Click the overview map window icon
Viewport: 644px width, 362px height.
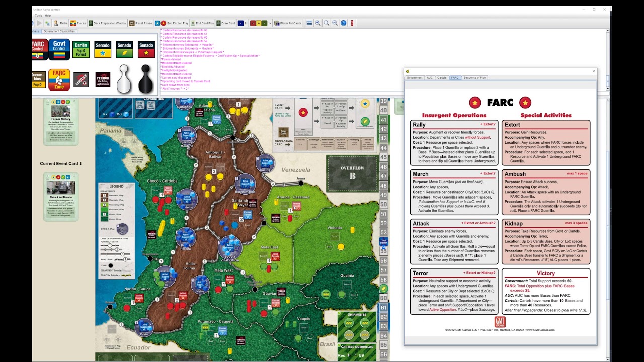pos(310,23)
